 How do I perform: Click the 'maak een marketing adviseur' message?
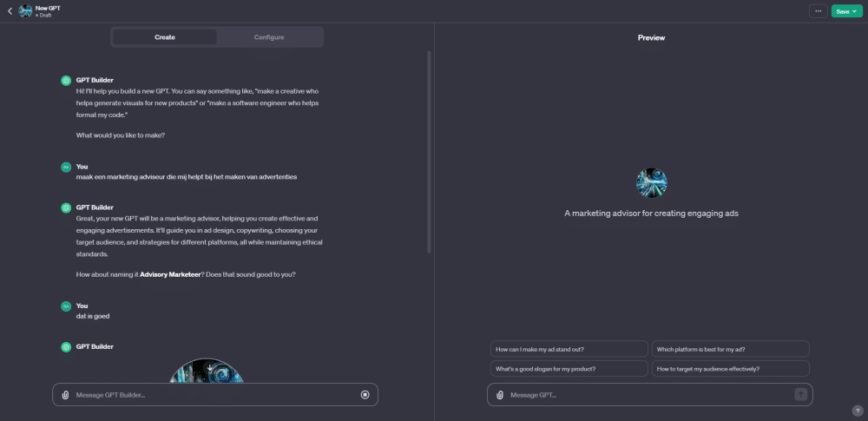(187, 177)
